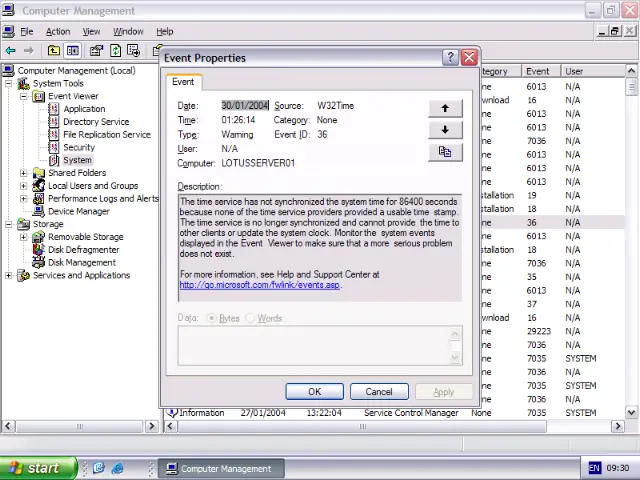The height and width of the screenshot is (480, 640).
Task: Click the OK button
Action: [x=314, y=391]
